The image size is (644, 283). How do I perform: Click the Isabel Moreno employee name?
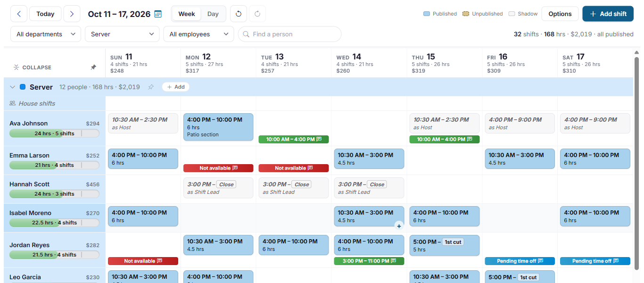click(30, 213)
